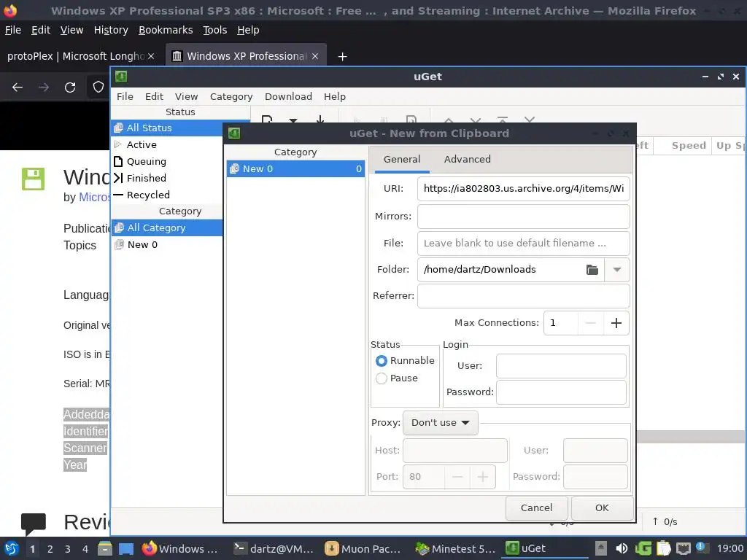This screenshot has width=747, height=560.
Task: Click the network monitor tray icon
Action: [x=683, y=548]
